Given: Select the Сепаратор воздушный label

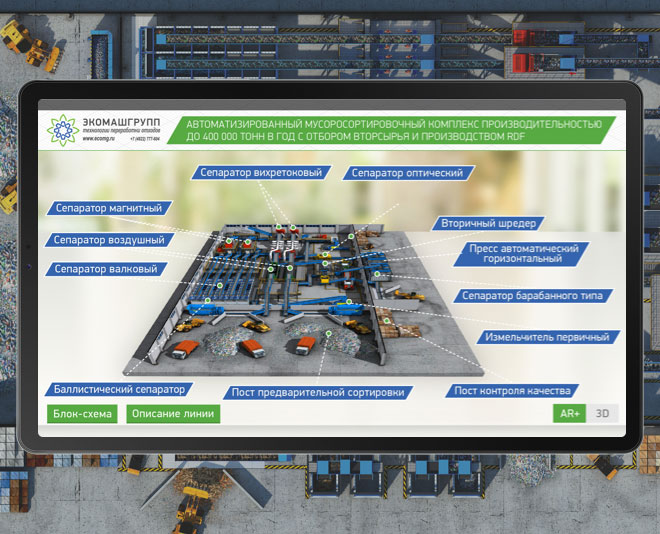Looking at the screenshot, I should pos(109,240).
